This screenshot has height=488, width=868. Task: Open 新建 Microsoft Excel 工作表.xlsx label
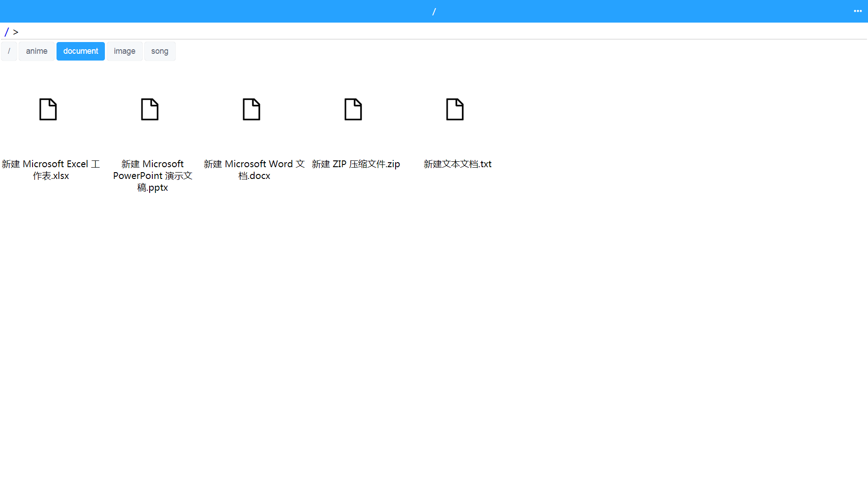pyautogui.click(x=51, y=170)
